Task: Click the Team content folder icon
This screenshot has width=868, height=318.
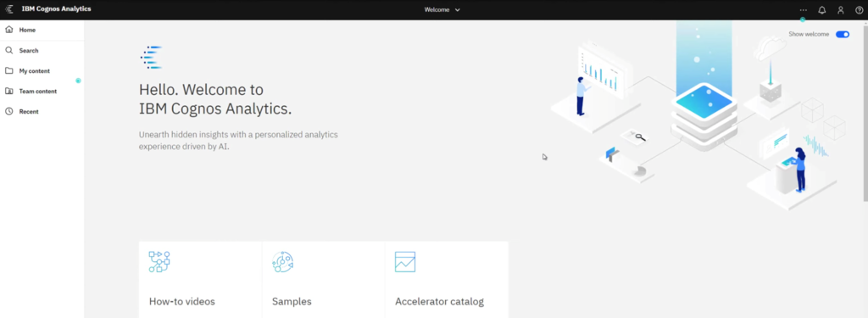Action: point(8,91)
